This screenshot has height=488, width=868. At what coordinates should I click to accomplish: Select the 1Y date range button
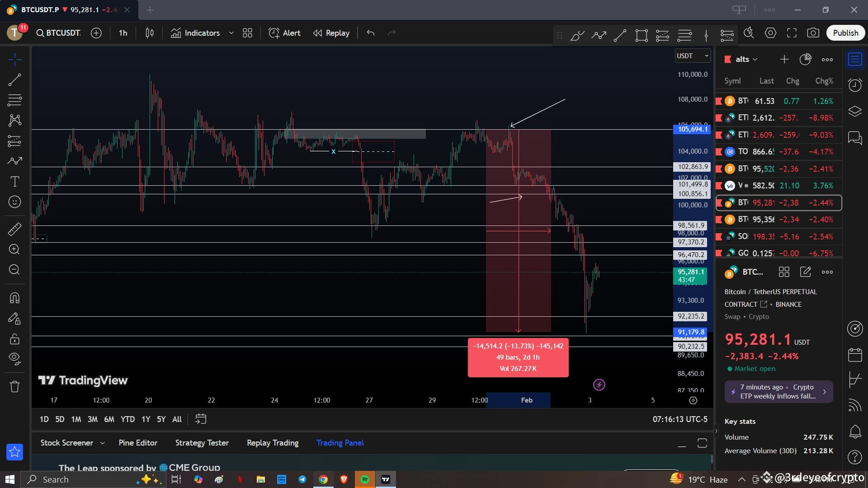click(145, 419)
